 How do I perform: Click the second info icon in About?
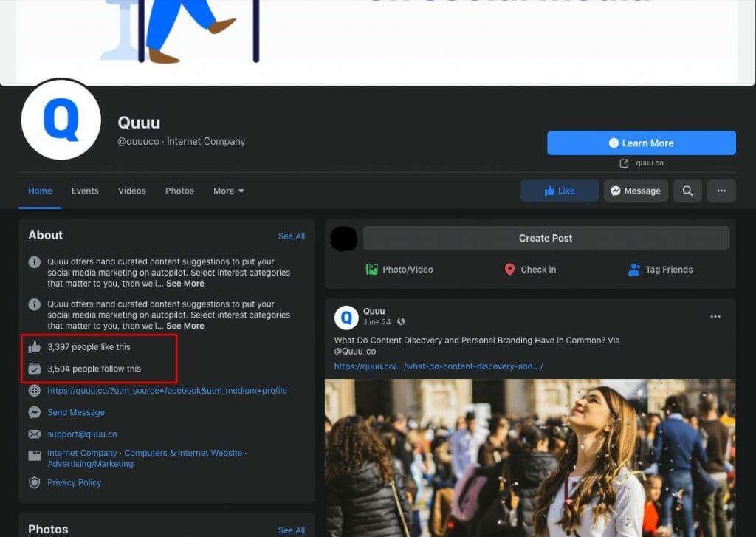point(34,304)
